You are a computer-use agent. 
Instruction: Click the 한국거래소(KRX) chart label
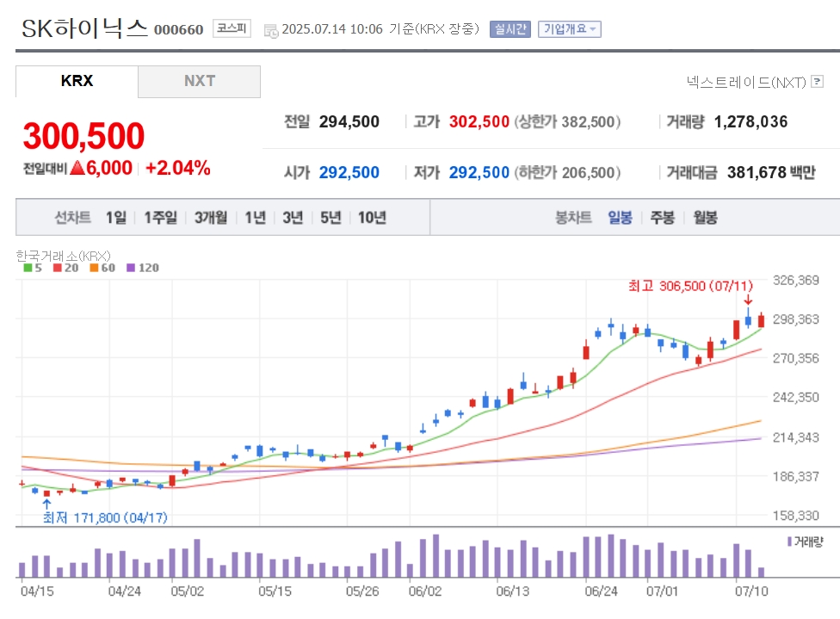tap(63, 256)
